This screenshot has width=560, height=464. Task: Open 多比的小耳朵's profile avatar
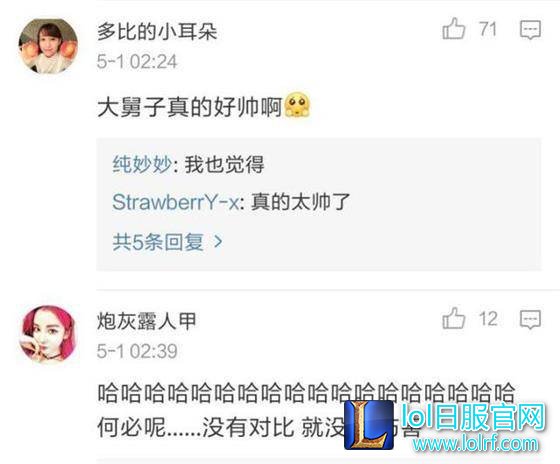tap(48, 46)
